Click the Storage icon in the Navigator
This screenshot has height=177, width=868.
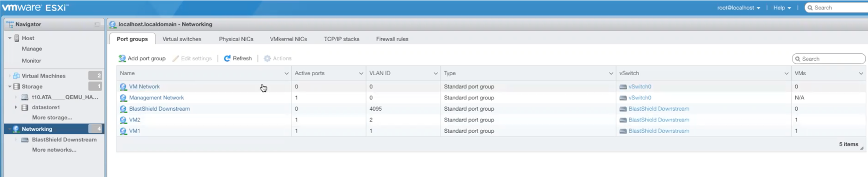(16, 86)
